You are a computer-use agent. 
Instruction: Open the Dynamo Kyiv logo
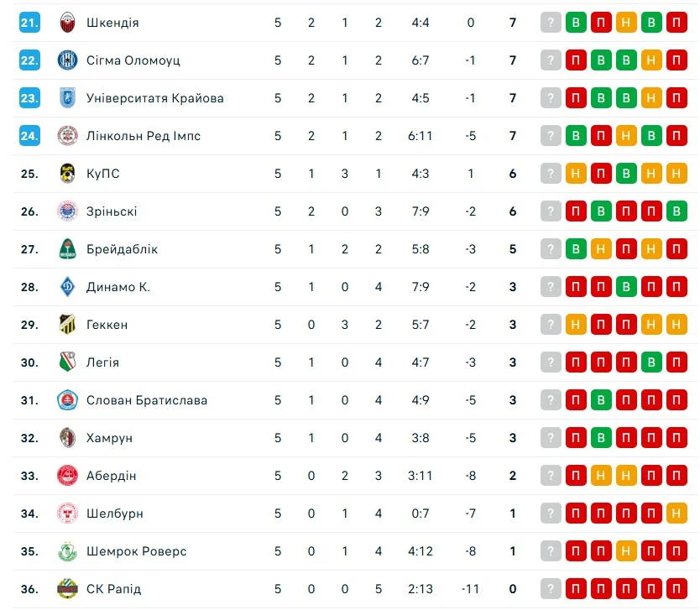67,287
